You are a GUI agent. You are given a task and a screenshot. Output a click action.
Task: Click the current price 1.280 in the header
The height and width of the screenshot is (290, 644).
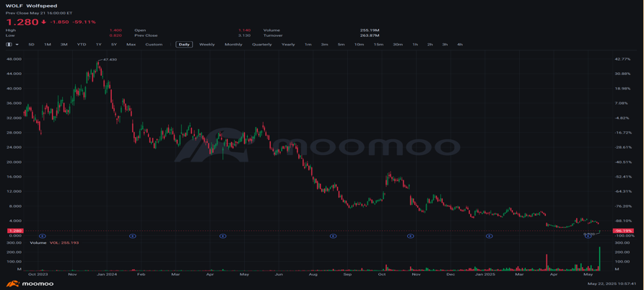click(x=22, y=22)
